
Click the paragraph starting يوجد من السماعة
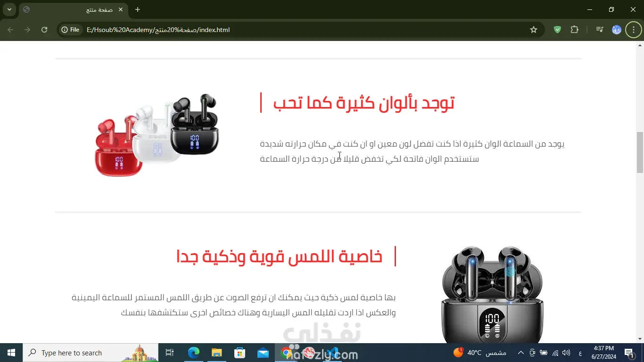click(x=413, y=151)
